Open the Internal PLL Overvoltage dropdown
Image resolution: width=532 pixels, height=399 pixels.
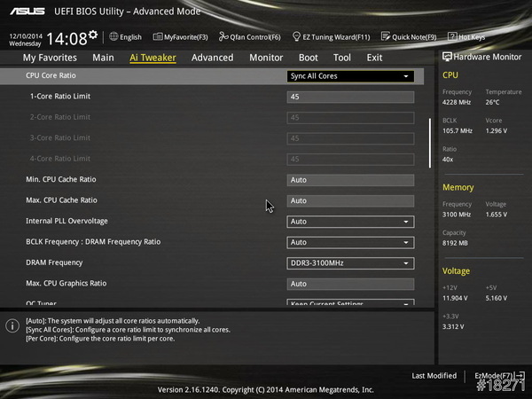(x=350, y=222)
